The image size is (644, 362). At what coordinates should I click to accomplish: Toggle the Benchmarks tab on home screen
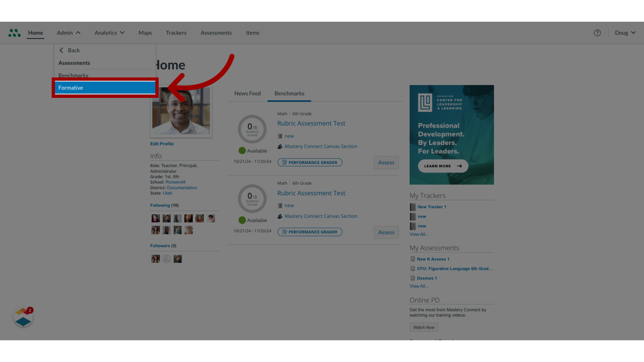tap(289, 93)
